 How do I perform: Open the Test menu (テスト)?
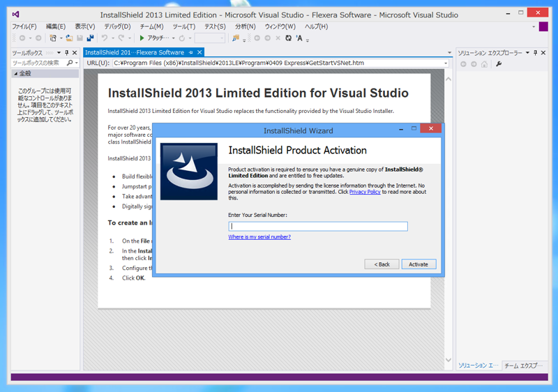point(215,27)
